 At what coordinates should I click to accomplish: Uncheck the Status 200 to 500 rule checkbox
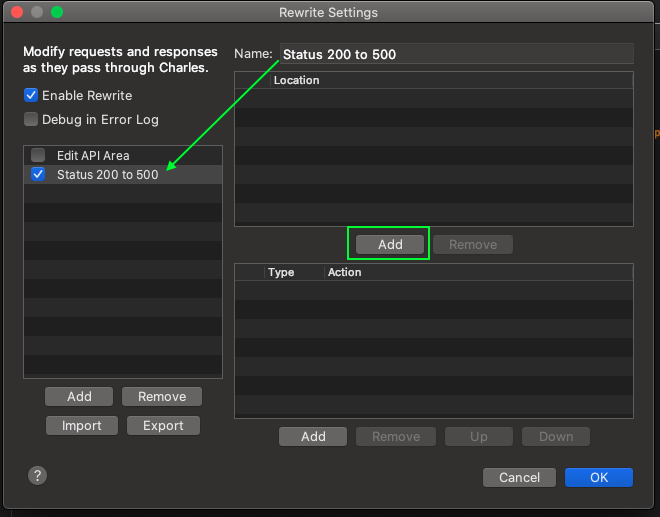tap(38, 174)
